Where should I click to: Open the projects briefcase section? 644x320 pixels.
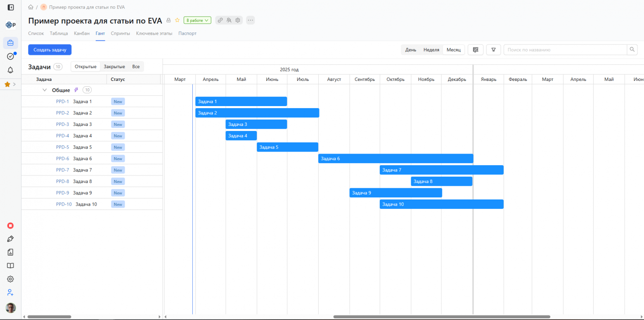click(11, 43)
